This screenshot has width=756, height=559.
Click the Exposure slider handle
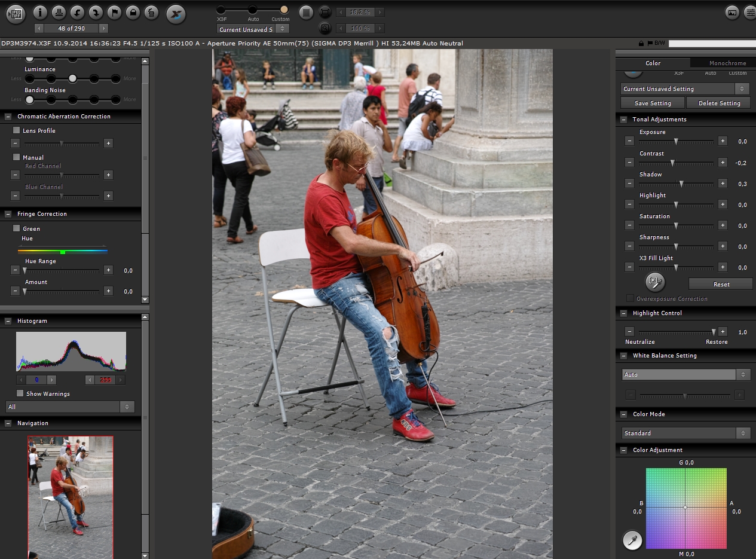676,142
